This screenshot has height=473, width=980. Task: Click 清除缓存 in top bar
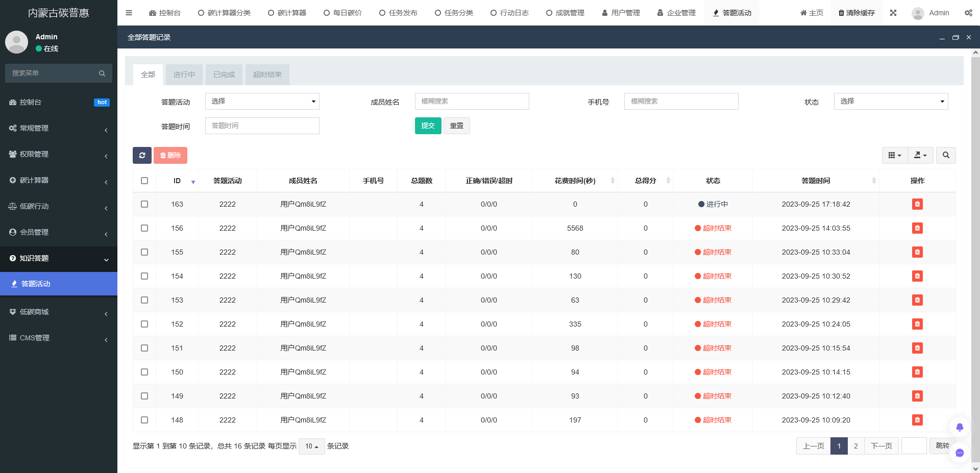[x=856, y=13]
